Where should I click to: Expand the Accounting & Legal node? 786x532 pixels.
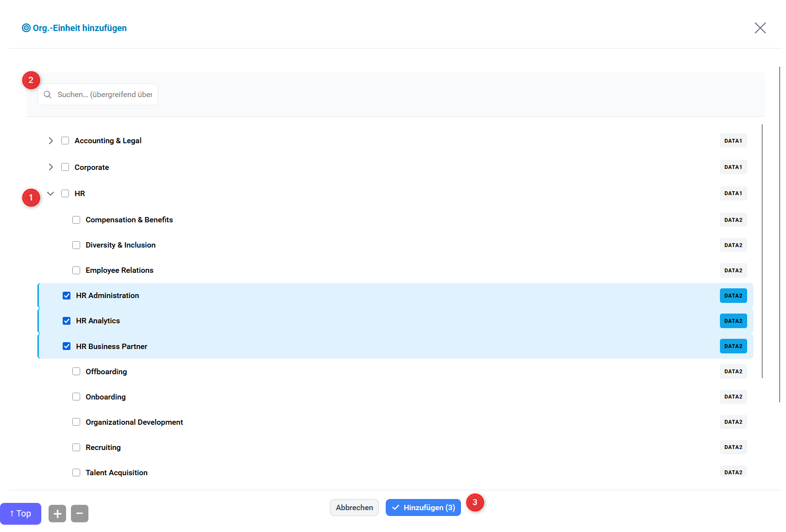coord(51,140)
